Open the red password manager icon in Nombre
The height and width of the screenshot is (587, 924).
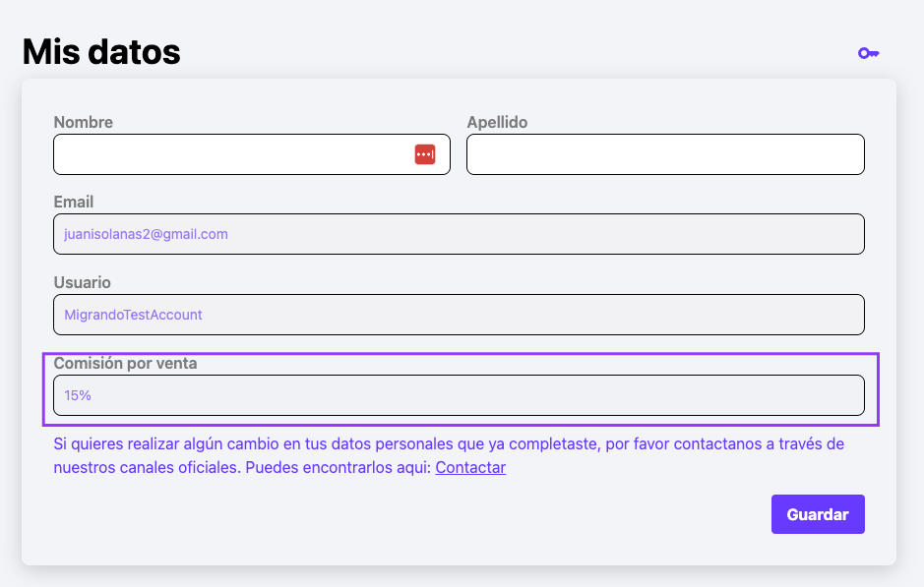point(425,154)
